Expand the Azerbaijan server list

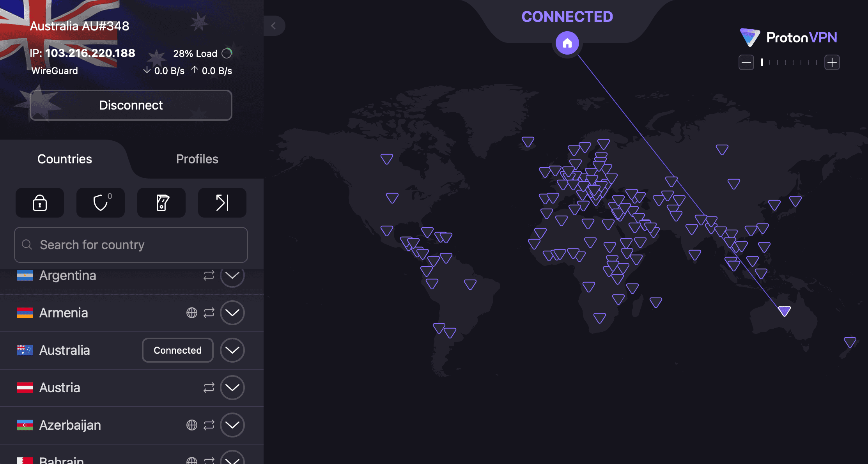coord(232,425)
